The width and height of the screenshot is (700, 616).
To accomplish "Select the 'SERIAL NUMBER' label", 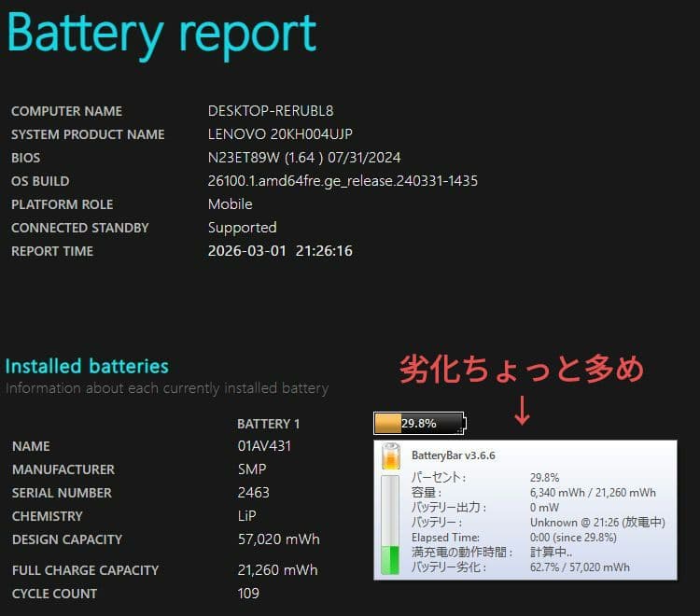I will point(62,493).
